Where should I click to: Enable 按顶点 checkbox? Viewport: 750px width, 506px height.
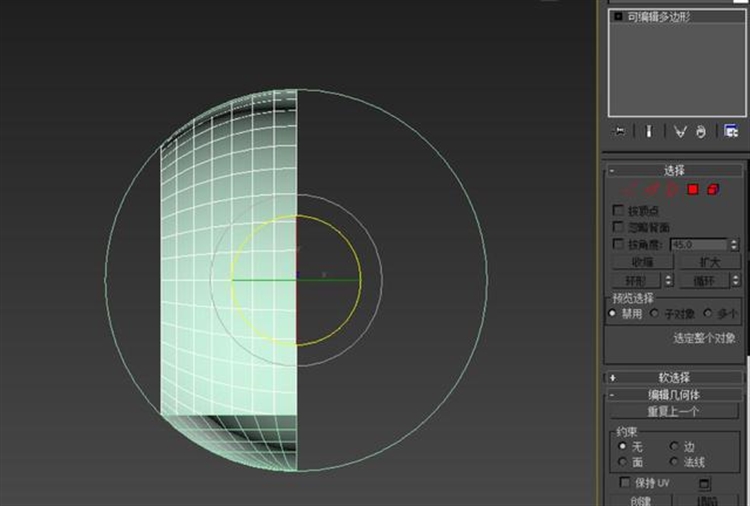pos(618,210)
